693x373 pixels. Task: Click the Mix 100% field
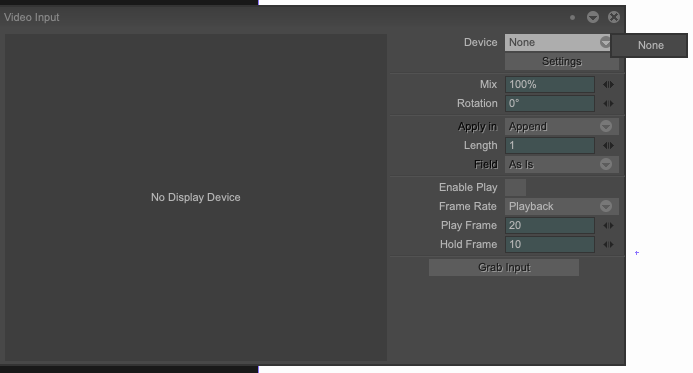550,84
